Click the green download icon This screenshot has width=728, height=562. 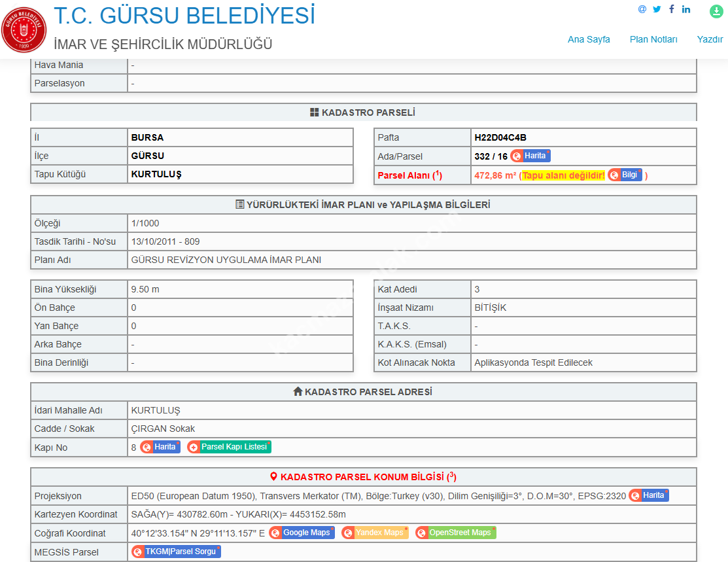pos(716,11)
